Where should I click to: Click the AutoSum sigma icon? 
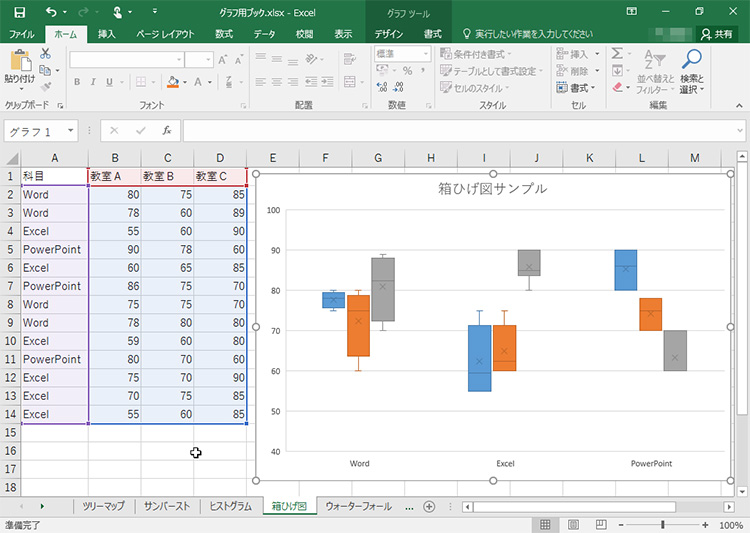[617, 54]
